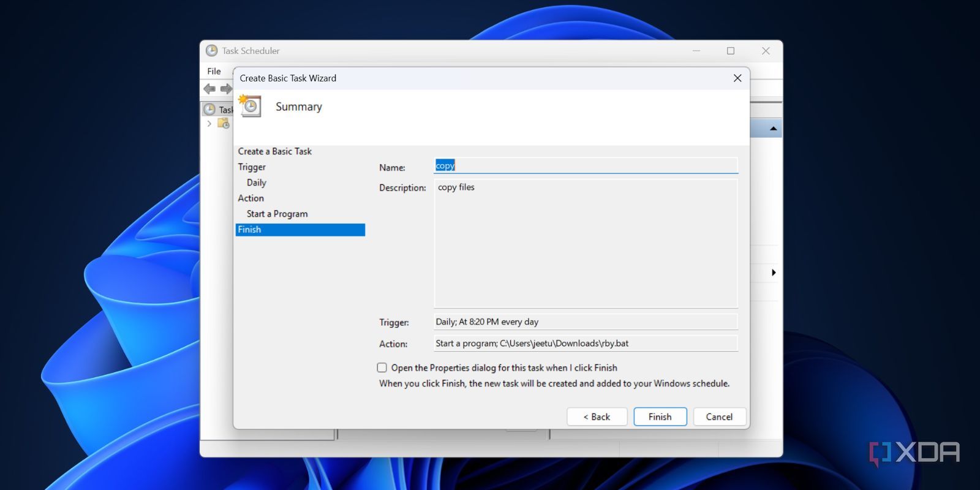This screenshot has height=490, width=980.
Task: Click the Back button
Action: pyautogui.click(x=597, y=417)
